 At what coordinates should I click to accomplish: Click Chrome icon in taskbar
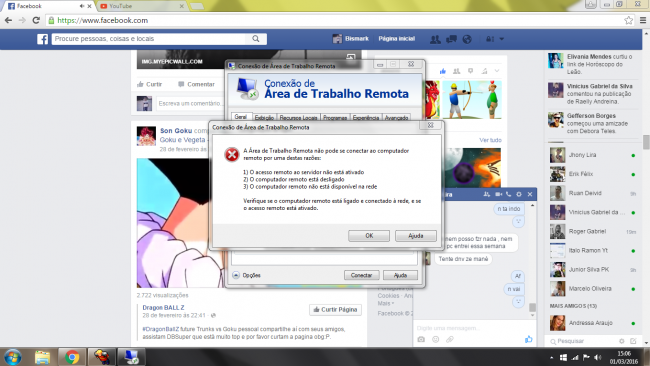[x=72, y=357]
